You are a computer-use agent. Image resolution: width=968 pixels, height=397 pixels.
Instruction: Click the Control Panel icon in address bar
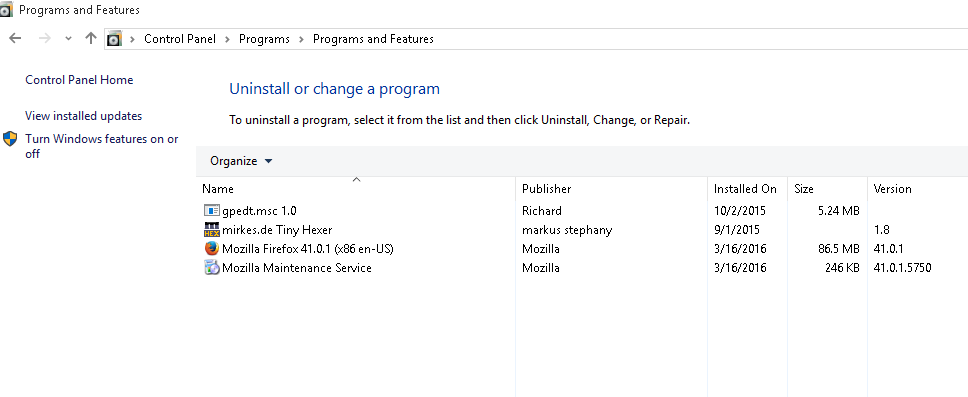[x=114, y=39]
